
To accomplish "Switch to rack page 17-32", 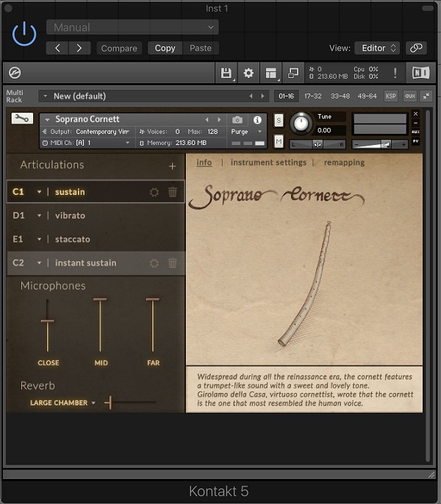I will 313,96.
